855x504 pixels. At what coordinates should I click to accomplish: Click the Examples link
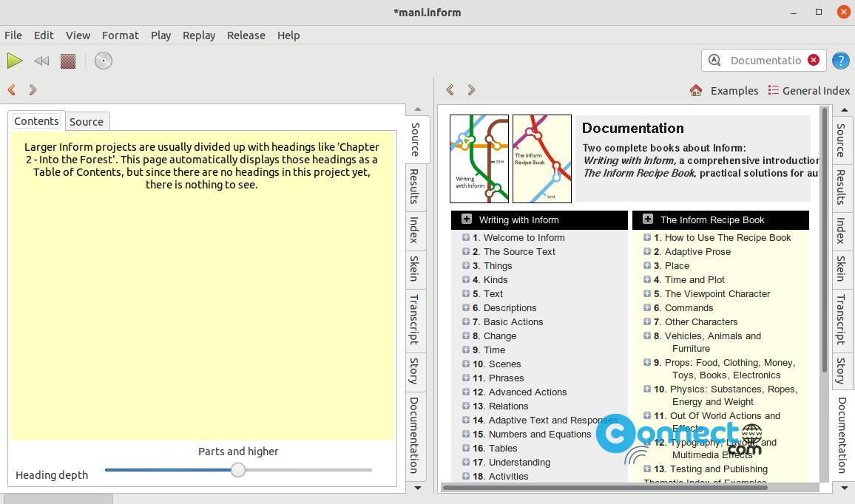pyautogui.click(x=734, y=90)
